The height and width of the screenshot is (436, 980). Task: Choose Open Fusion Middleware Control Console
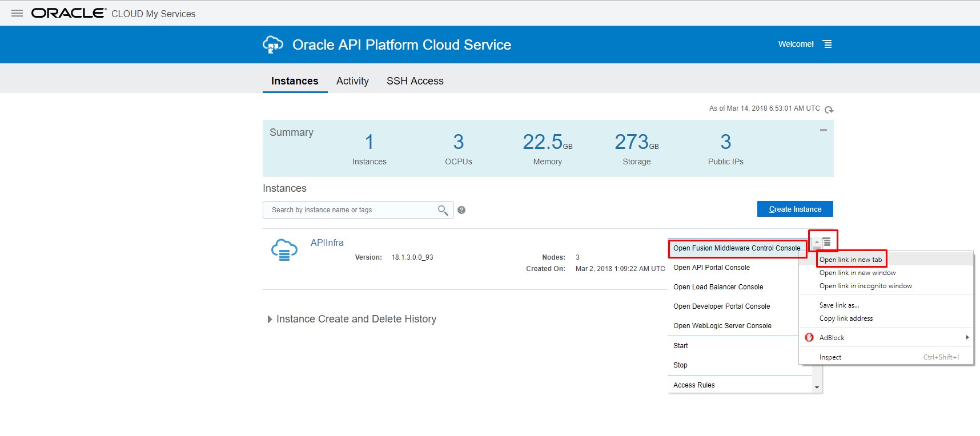click(736, 248)
